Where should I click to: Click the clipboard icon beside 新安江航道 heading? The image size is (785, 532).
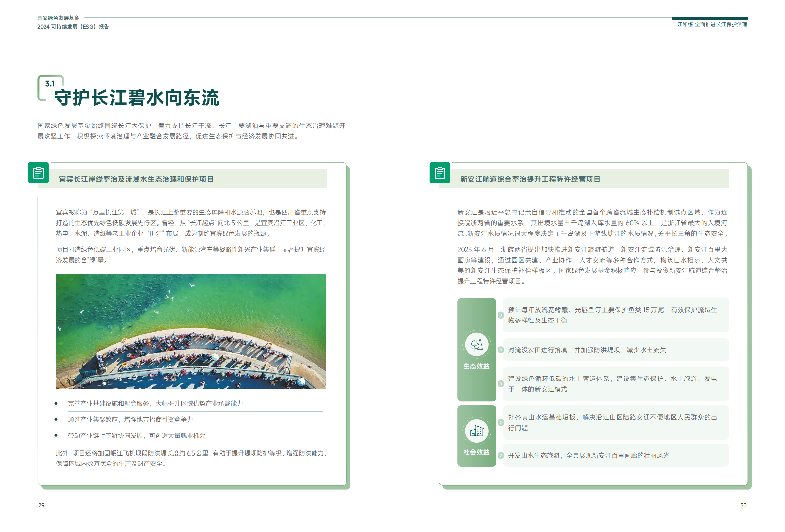coord(439,173)
